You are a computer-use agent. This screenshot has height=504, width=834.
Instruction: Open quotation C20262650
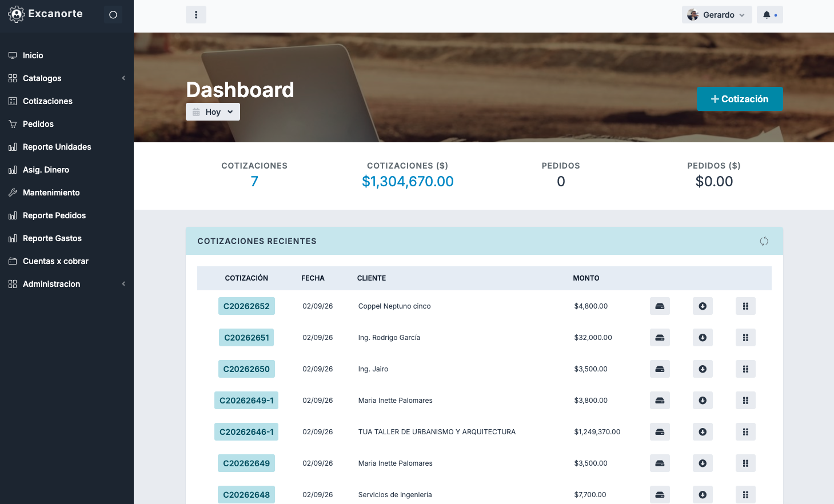(246, 369)
